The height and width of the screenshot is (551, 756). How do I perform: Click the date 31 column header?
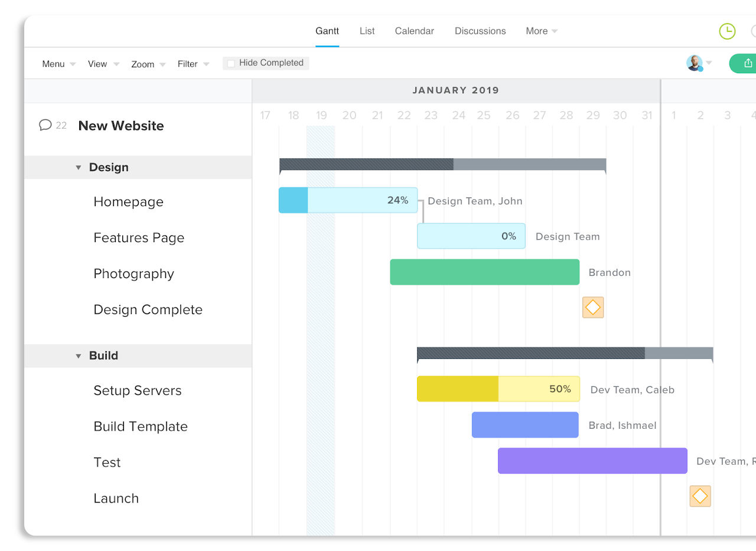pos(647,115)
